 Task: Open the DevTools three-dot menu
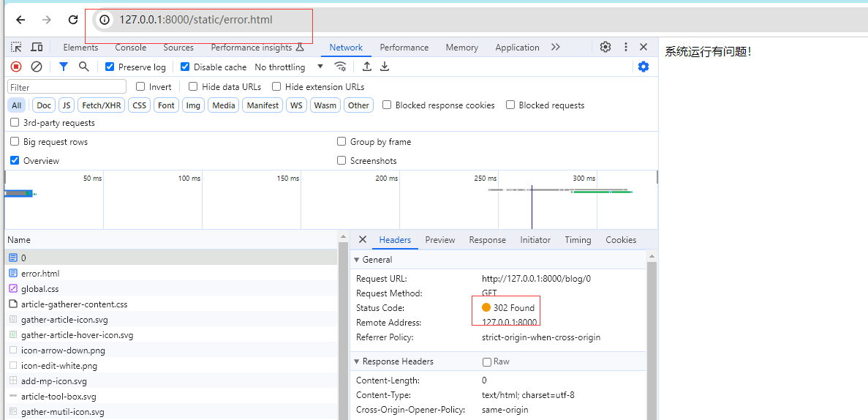(626, 47)
